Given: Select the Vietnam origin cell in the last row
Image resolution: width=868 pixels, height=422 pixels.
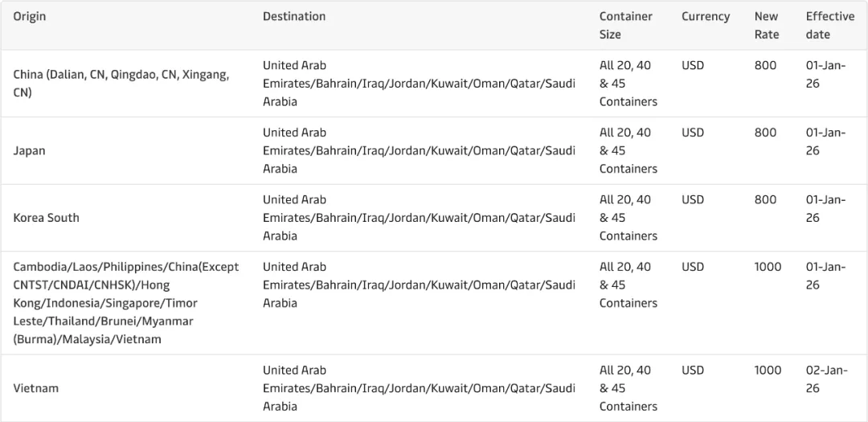Looking at the screenshot, I should pyautogui.click(x=36, y=388).
